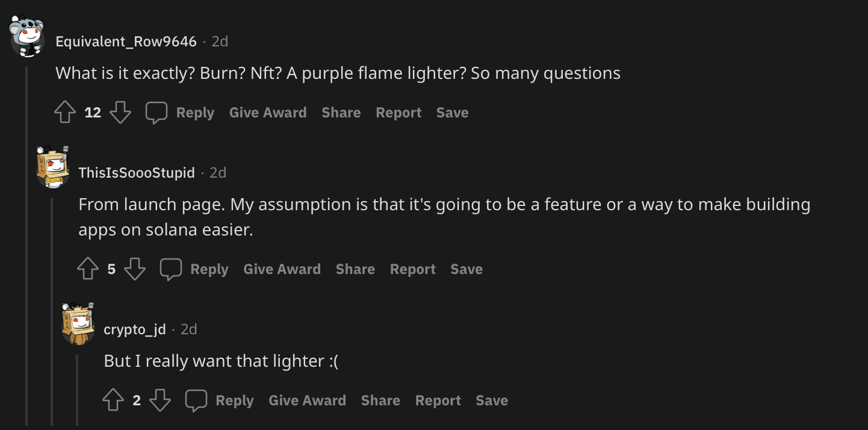Visit crypto_jd username profile link
The image size is (868, 430).
pyautogui.click(x=135, y=329)
